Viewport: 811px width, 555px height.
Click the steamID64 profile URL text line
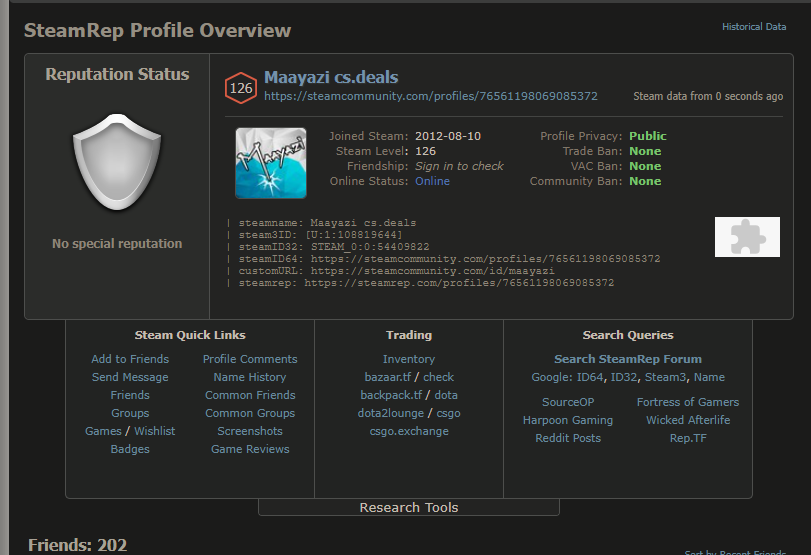449,259
